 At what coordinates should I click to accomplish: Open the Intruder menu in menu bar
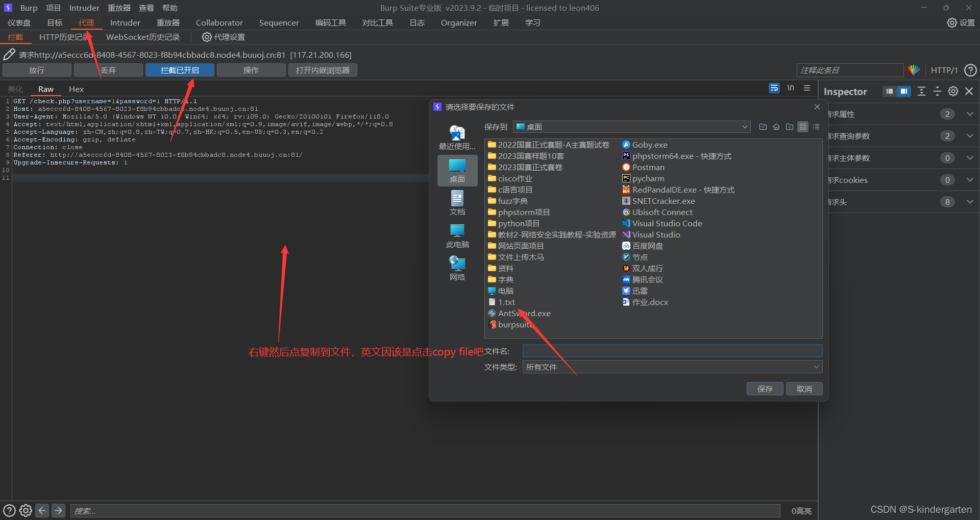point(84,8)
